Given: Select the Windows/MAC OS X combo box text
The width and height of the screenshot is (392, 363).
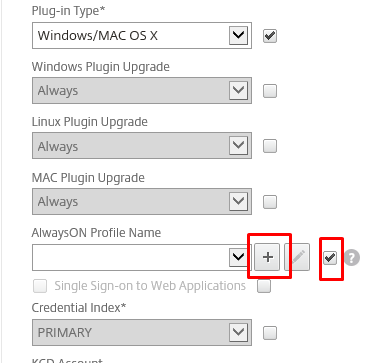Looking at the screenshot, I should click(x=98, y=35).
